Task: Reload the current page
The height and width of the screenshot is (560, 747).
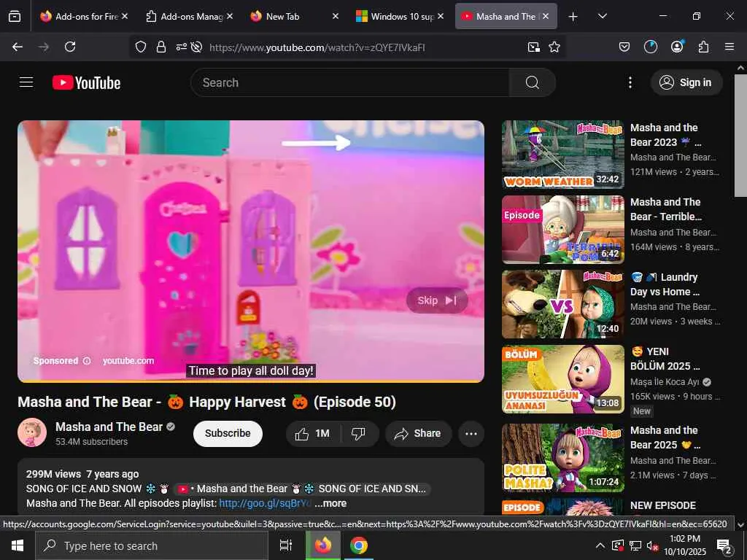Action: (x=70, y=47)
